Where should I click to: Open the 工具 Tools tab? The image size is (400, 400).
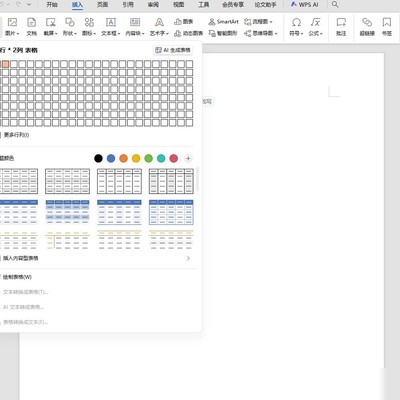[x=204, y=4]
